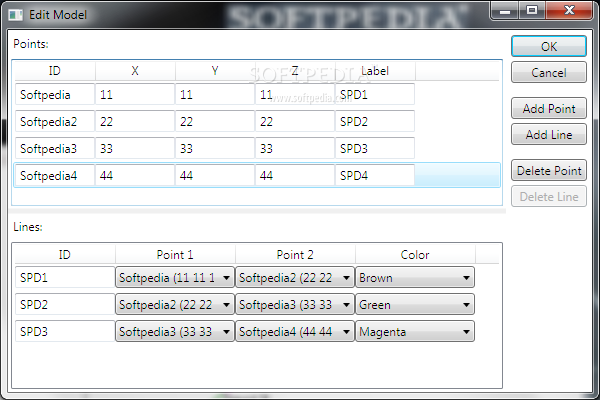The image size is (600, 400).
Task: Open Point 1 dropdown for line SPD1
Action: point(175,278)
